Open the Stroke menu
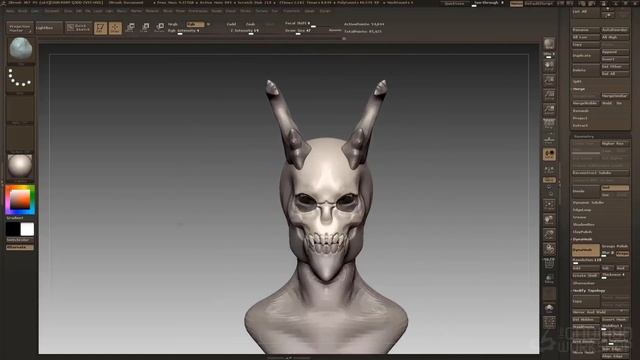This screenshot has height=360, width=640. pos(245,11)
